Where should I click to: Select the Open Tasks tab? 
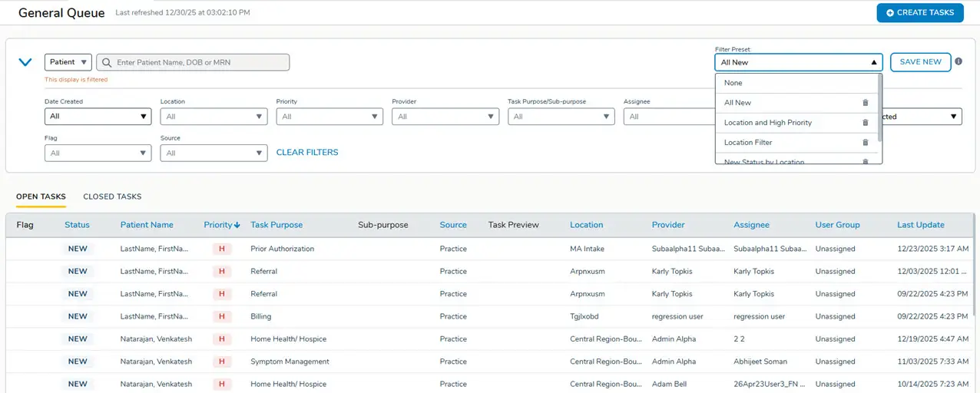pos(41,196)
